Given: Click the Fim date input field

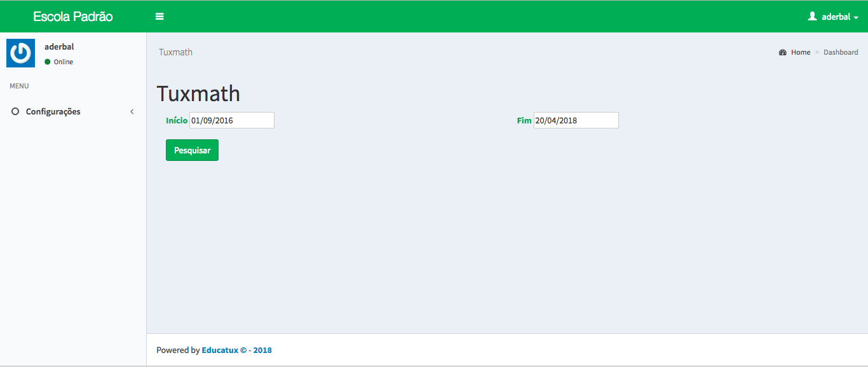Looking at the screenshot, I should (576, 120).
